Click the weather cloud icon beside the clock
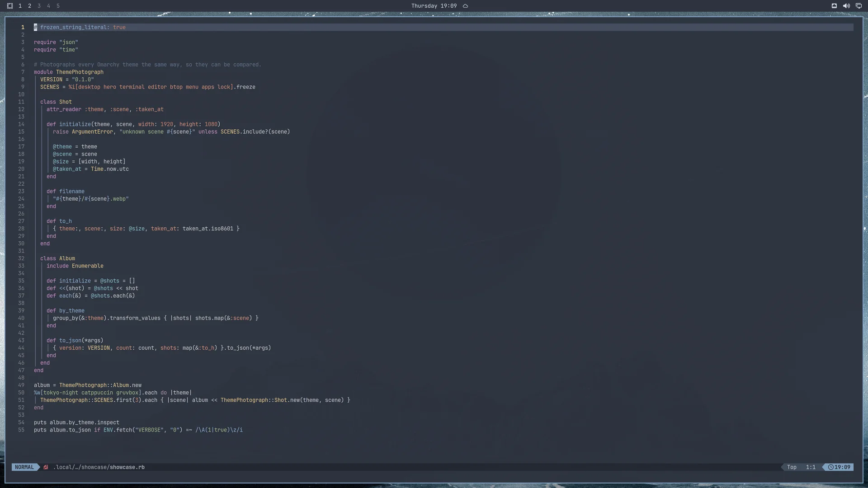Screen dimensions: 868x488 pyautogui.click(x=465, y=6)
